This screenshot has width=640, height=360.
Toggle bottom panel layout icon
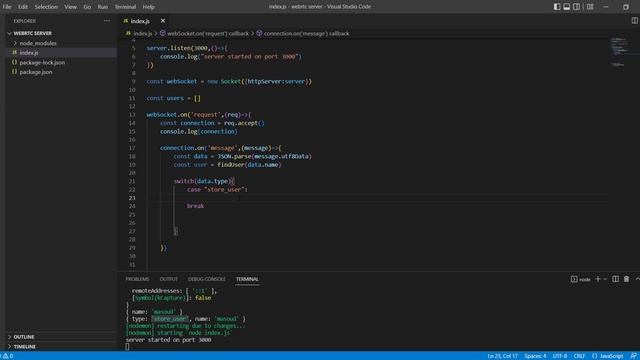[x=567, y=7]
